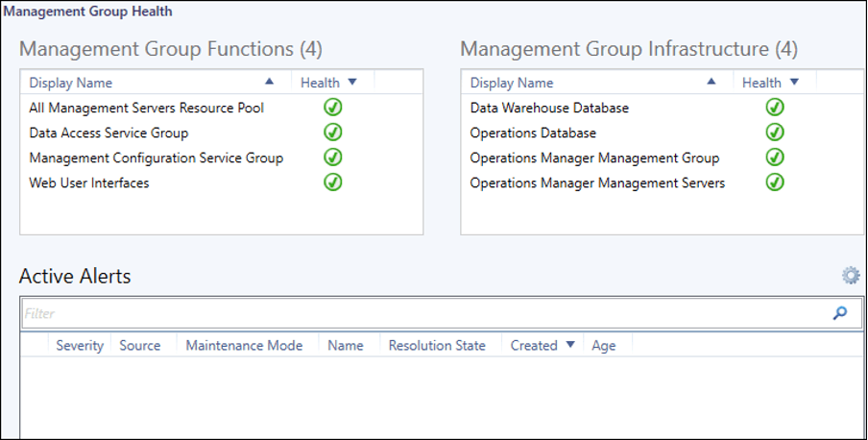Click Operations Manager Management Servers health icon
Screen dimensions: 868x440
(775, 182)
